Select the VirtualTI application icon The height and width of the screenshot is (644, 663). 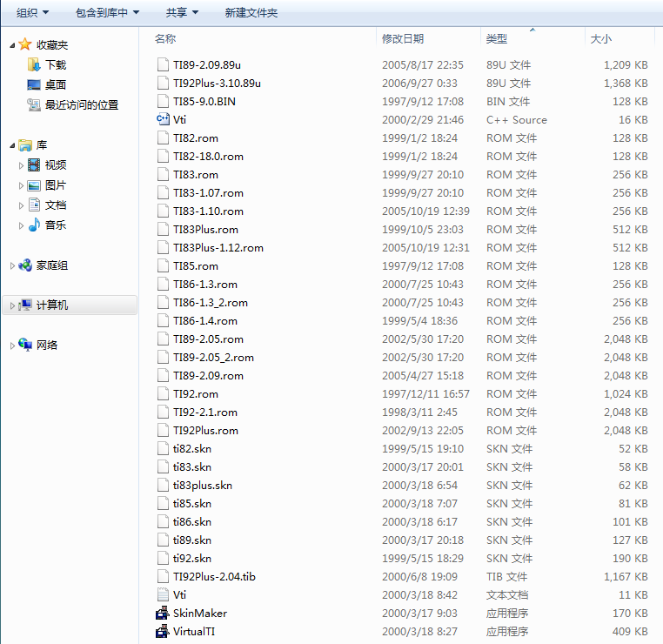coord(163,631)
